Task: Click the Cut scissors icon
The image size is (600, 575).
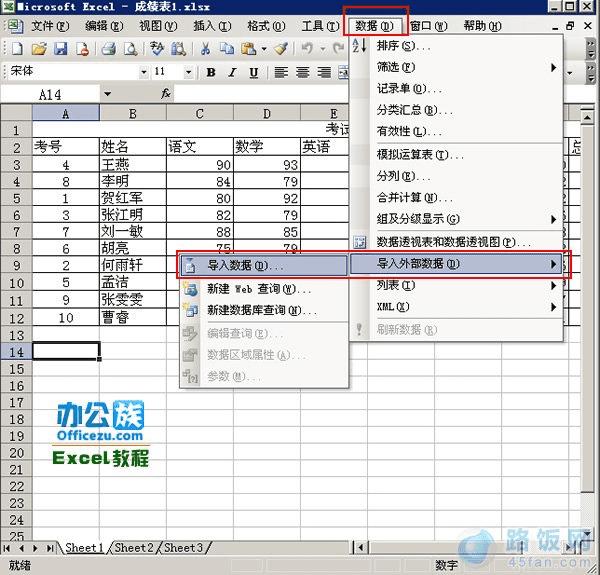Action: (205, 49)
